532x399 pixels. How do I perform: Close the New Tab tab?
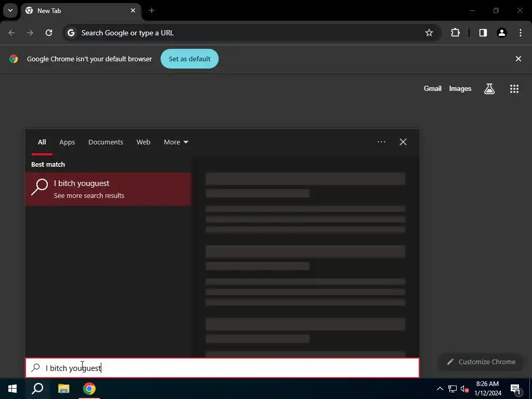(133, 10)
